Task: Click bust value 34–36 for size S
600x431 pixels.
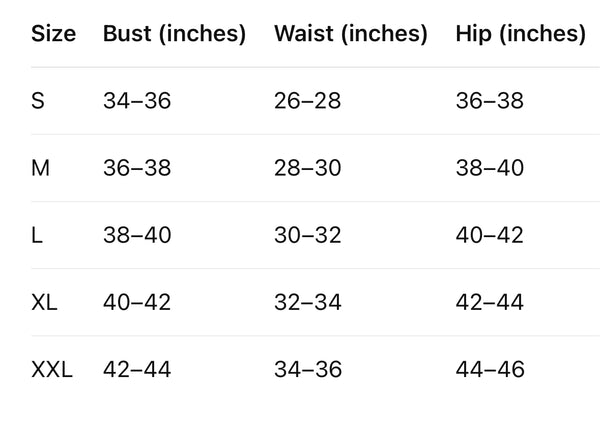Action: pyautogui.click(x=137, y=101)
